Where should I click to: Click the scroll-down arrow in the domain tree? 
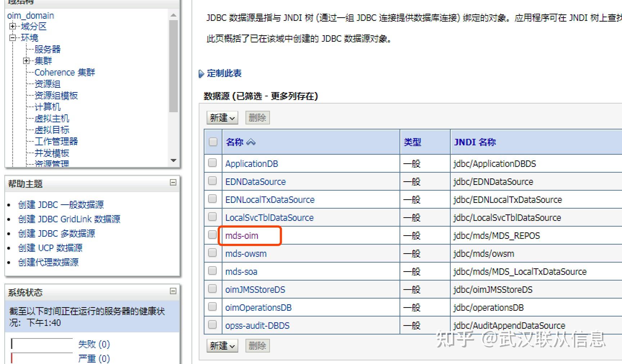coord(174,161)
